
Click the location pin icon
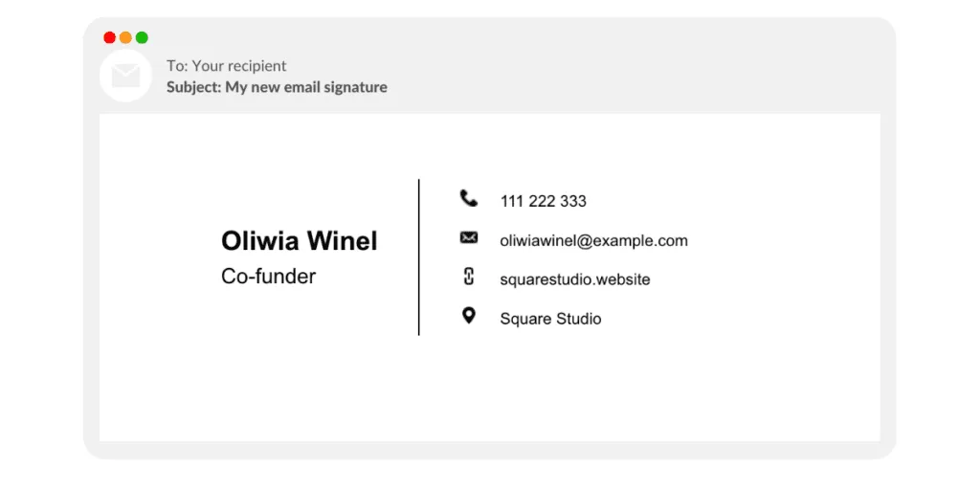[468, 316]
